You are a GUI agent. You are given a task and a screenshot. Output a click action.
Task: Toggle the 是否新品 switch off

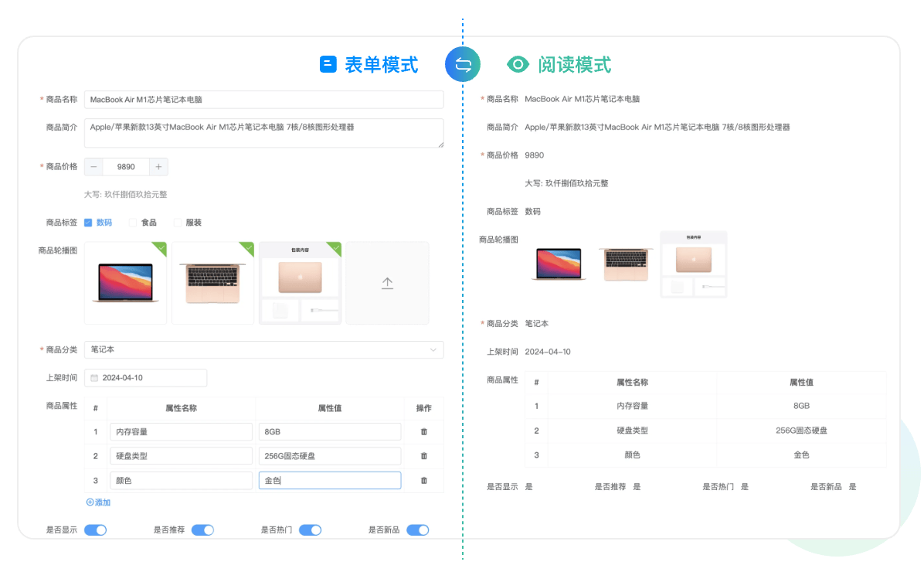[x=417, y=530]
